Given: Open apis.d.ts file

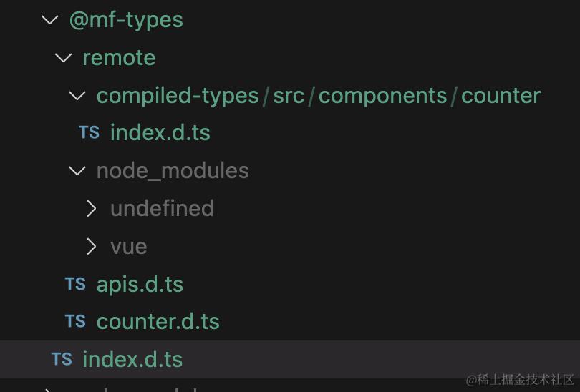Looking at the screenshot, I should tap(140, 284).
